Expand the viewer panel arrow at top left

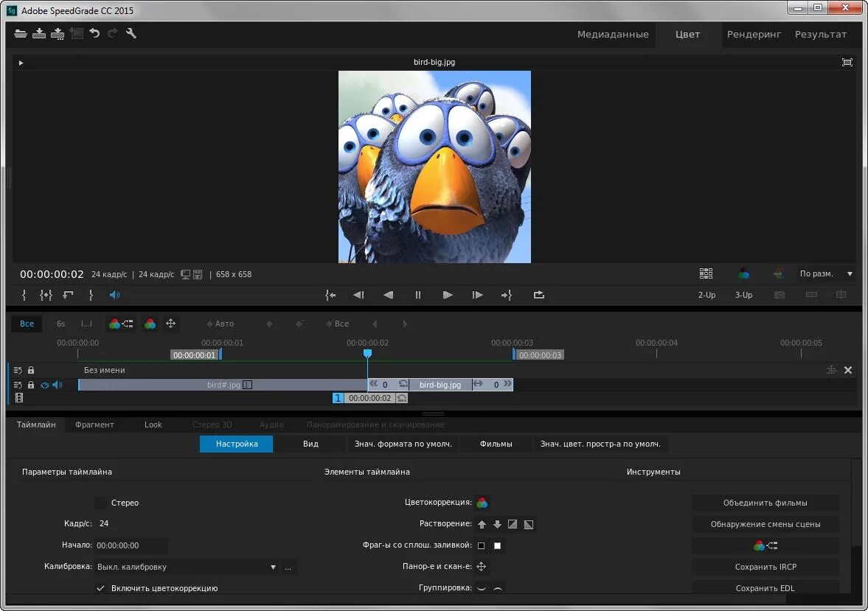21,63
